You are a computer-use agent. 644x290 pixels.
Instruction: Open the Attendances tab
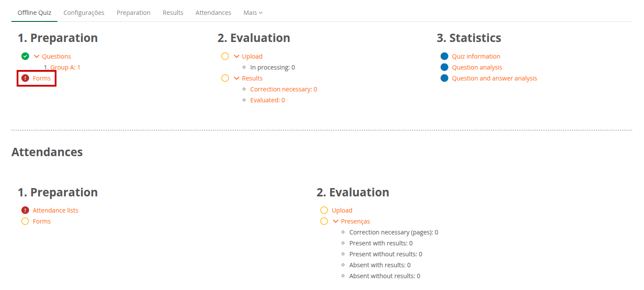213,13
